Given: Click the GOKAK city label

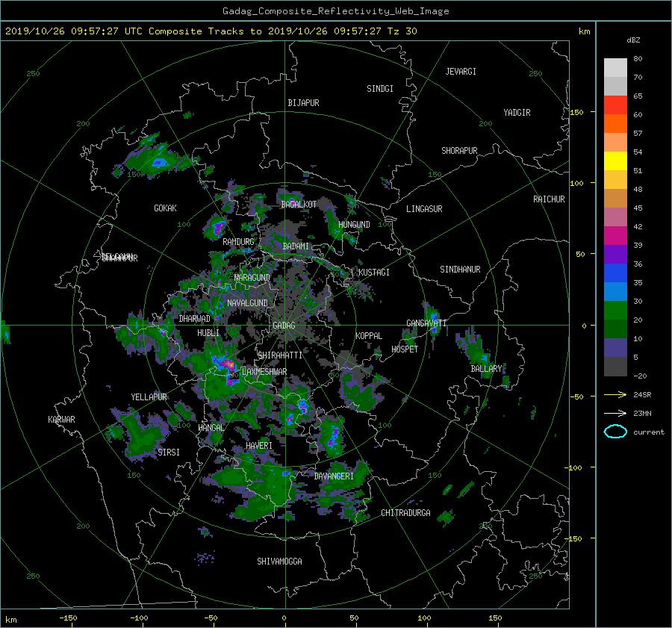Looking at the screenshot, I should (165, 208).
